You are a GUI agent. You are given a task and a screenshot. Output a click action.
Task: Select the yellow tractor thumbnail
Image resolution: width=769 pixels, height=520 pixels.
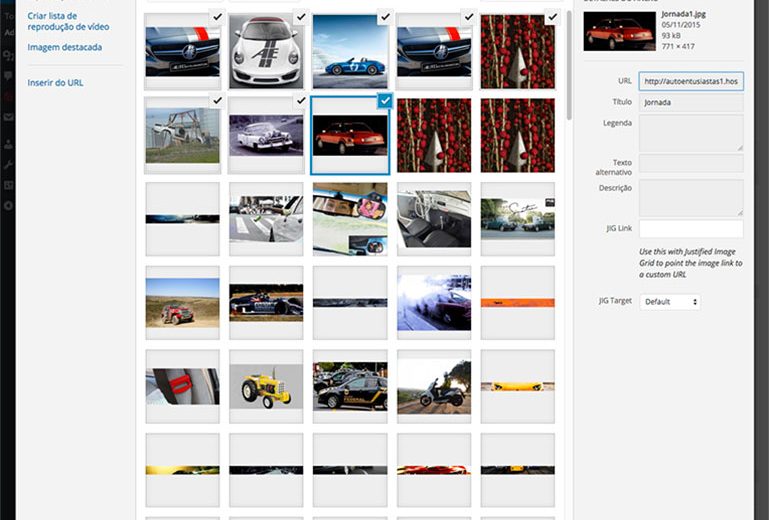pos(266,385)
